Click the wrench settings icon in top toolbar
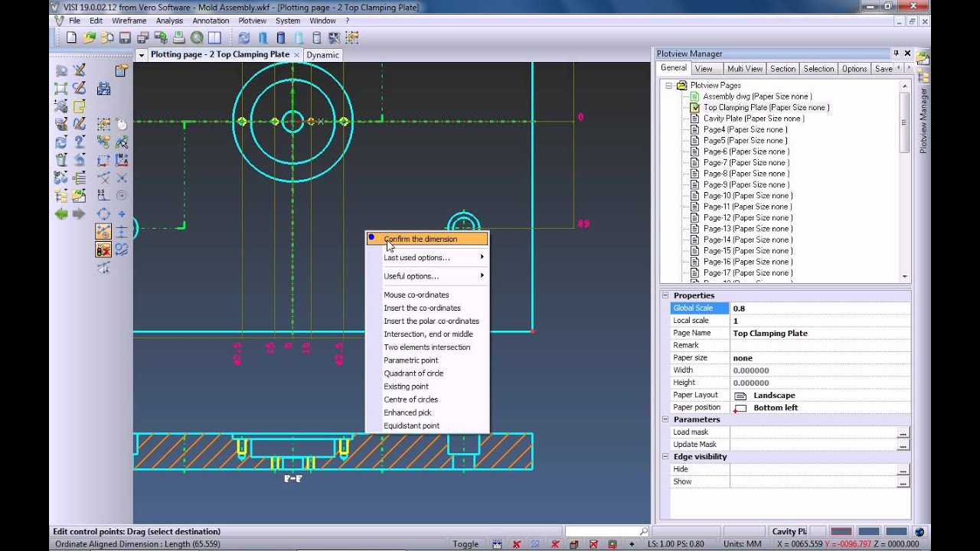Viewport: 980px width, 551px height. pyautogui.click(x=333, y=37)
